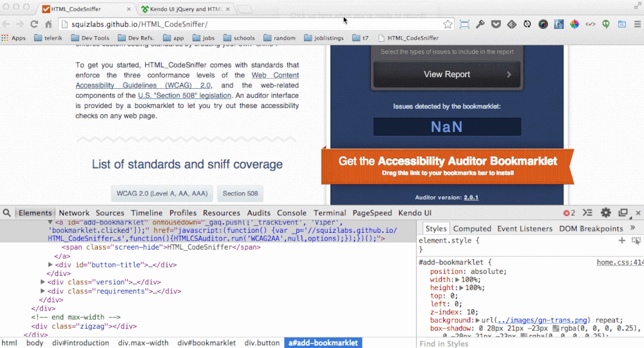Expand the height shorthand triangle in Styles
This screenshot has width=644, height=348.
coord(461,288)
